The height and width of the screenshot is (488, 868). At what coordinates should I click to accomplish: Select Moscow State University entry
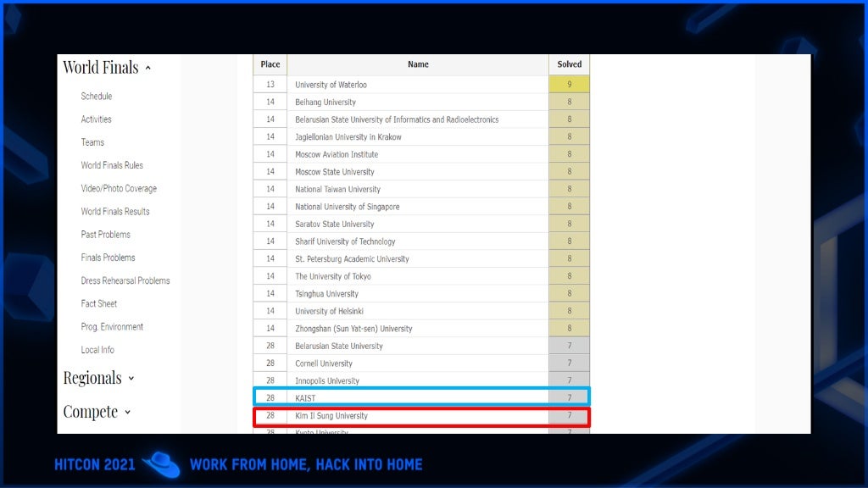point(335,172)
